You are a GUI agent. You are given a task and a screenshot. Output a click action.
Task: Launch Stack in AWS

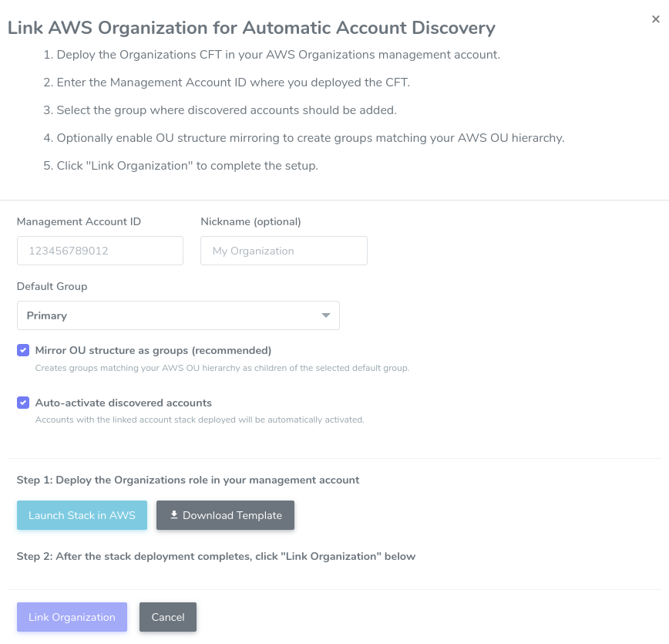tap(82, 515)
